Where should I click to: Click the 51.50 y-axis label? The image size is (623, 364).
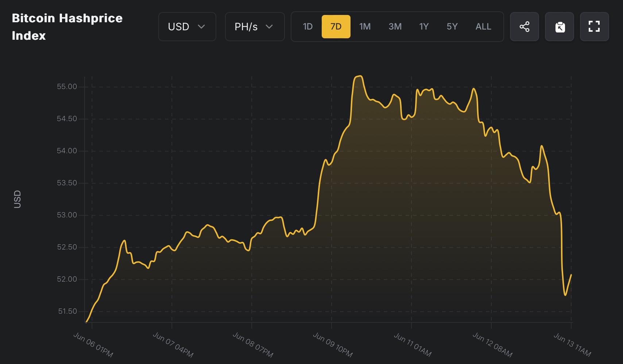pyautogui.click(x=67, y=311)
